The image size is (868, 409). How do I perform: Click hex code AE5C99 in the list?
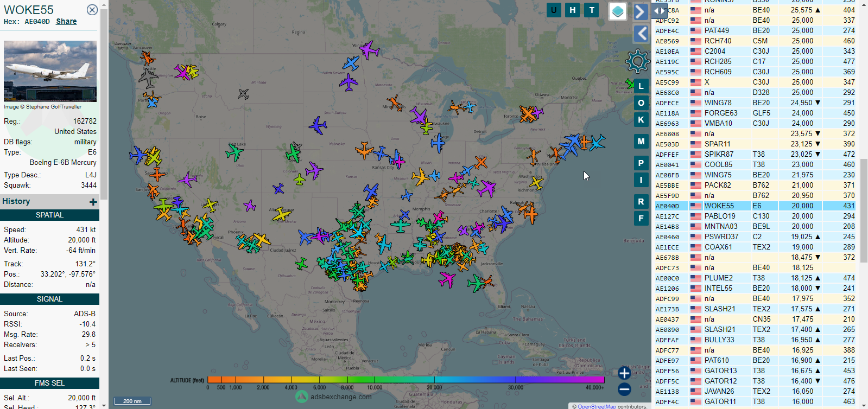(x=667, y=82)
